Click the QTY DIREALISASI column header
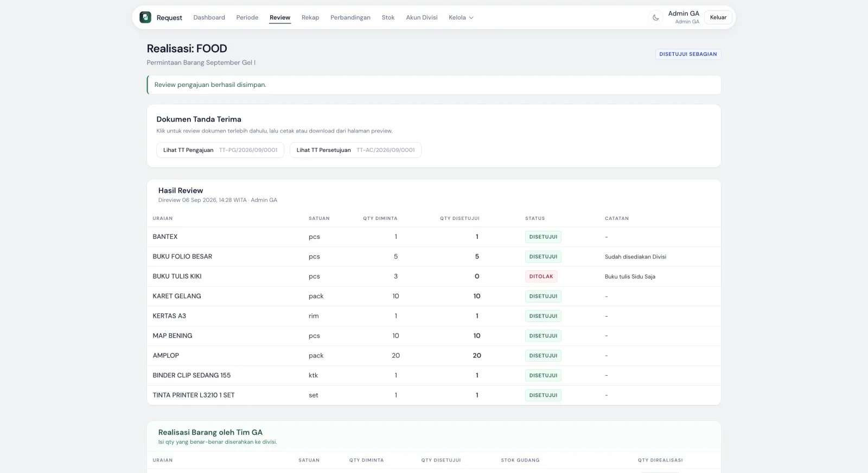This screenshot has width=868, height=473. point(660,460)
